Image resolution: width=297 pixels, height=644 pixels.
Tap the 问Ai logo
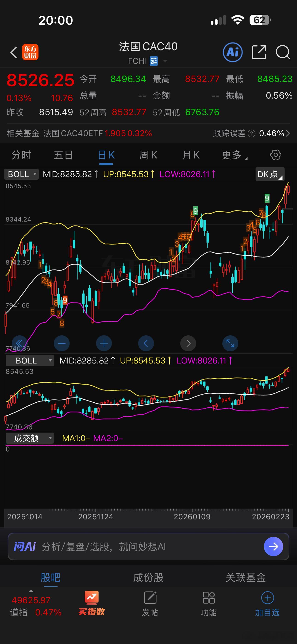click(x=25, y=547)
